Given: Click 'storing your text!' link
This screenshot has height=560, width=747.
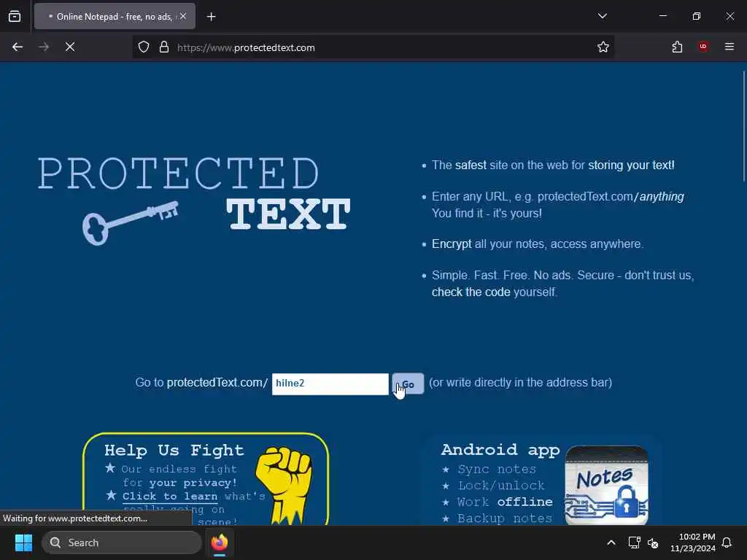Looking at the screenshot, I should pos(631,166).
